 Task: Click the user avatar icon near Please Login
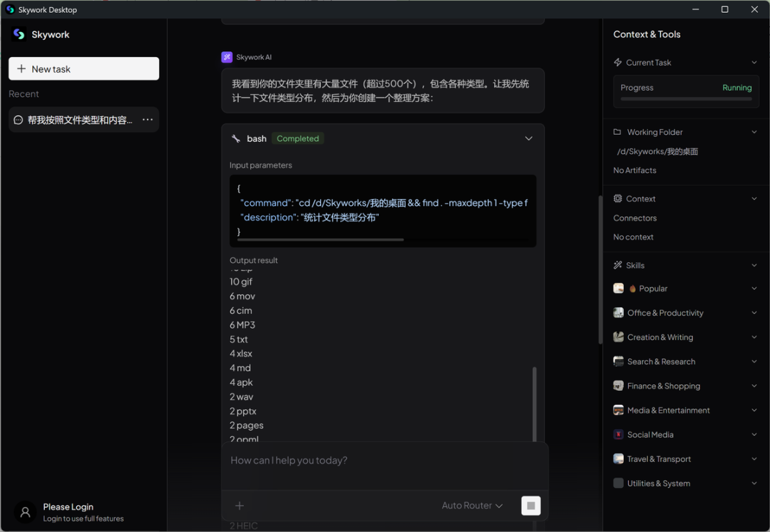click(25, 512)
